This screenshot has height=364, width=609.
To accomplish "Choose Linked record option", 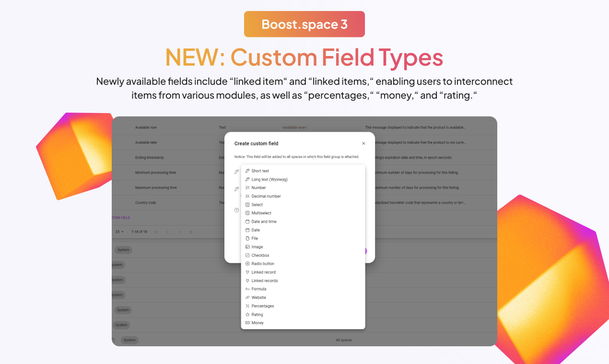I will pos(303,272).
